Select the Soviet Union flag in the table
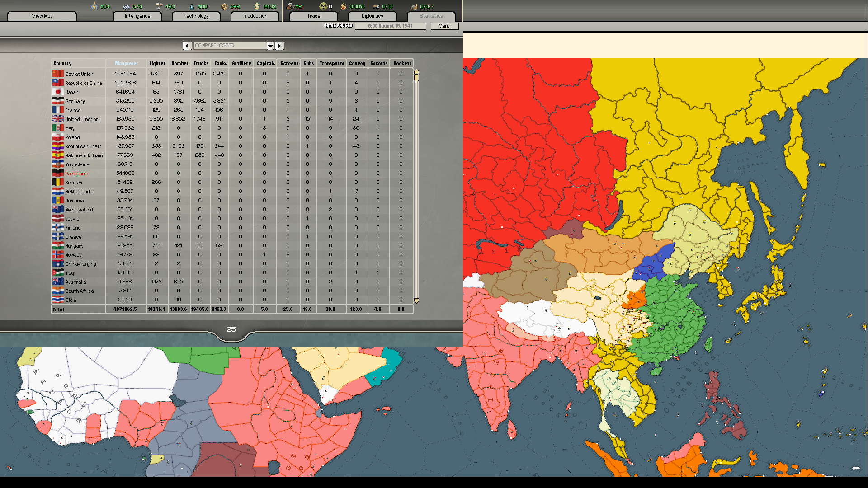This screenshot has height=488, width=868. [x=57, y=74]
